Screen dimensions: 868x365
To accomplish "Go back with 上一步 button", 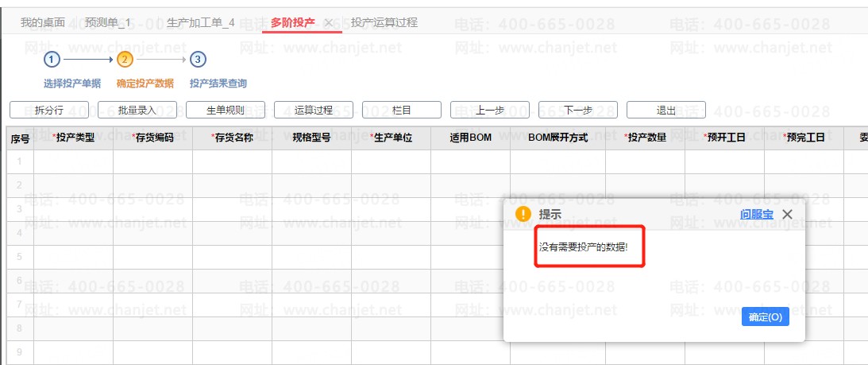I will point(490,110).
